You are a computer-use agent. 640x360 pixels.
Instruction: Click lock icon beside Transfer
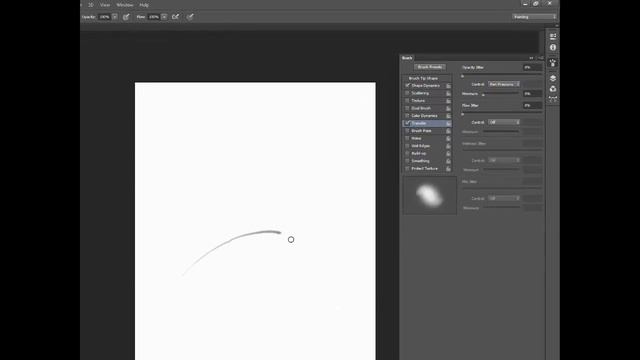pos(448,123)
